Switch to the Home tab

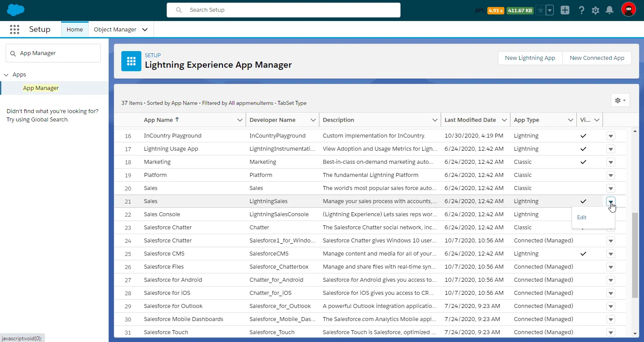click(x=75, y=30)
